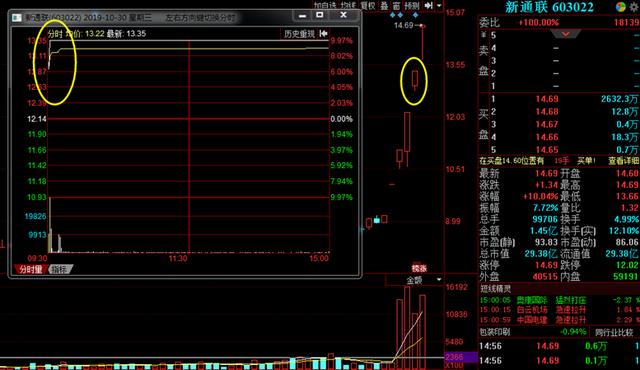Viewport: 640px width, 370px height.
Task: Switch to the 分时量 tab
Action: (x=31, y=269)
